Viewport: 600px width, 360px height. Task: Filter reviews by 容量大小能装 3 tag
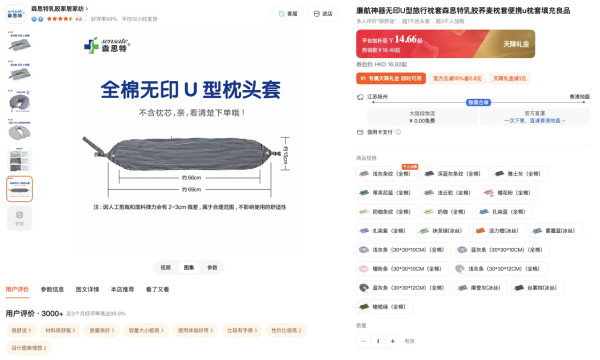click(x=146, y=330)
